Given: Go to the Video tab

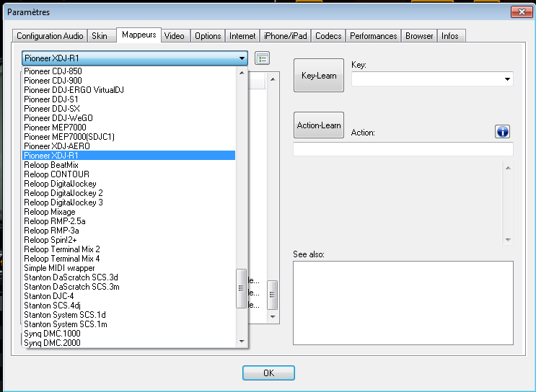Looking at the screenshot, I should tap(174, 36).
